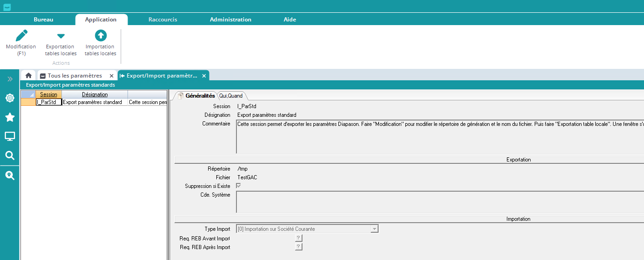Toggle the Suppression si Existe checkbox
The height and width of the screenshot is (260, 644).
click(x=239, y=186)
